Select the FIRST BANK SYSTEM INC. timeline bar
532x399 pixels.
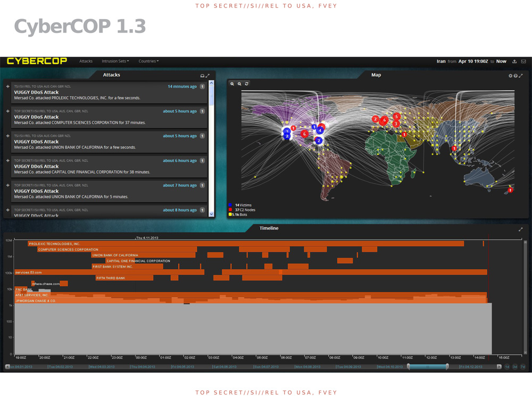pyautogui.click(x=127, y=267)
